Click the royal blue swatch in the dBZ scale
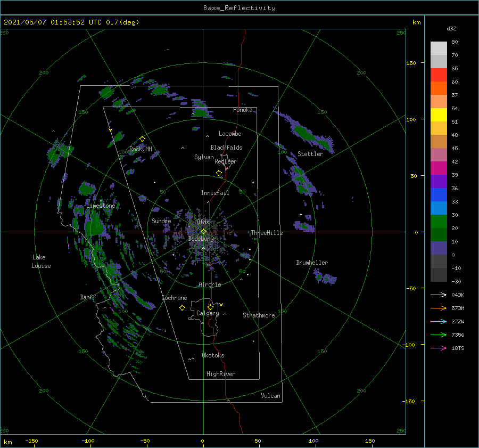This screenshot has width=479, height=448. tap(439, 195)
